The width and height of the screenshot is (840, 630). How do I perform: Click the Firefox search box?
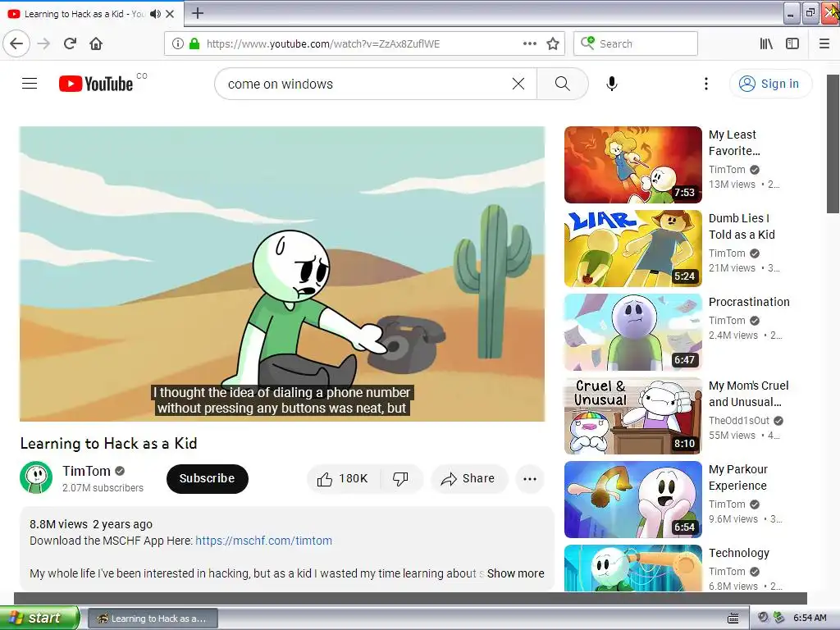pos(636,44)
